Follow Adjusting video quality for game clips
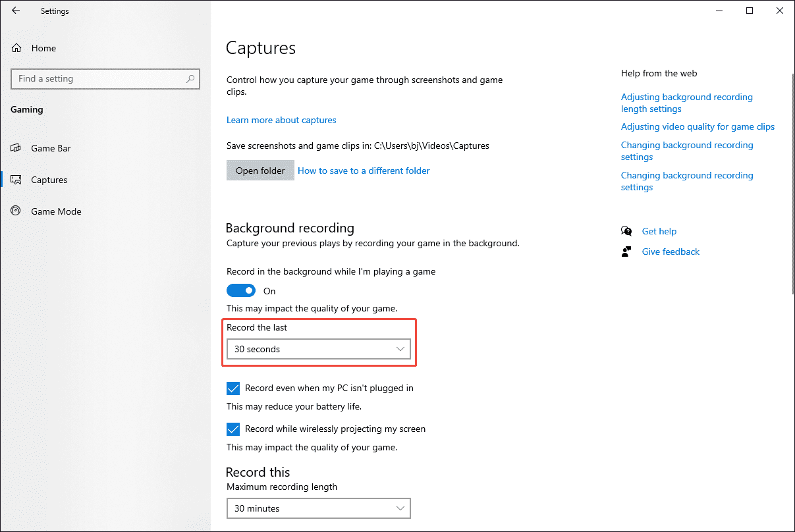 [698, 126]
